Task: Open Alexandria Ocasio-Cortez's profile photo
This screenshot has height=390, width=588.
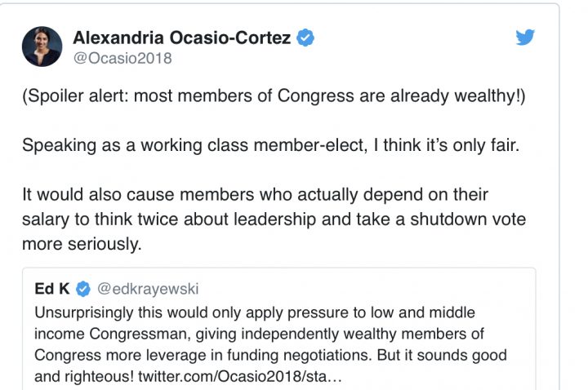Action: pos(41,47)
